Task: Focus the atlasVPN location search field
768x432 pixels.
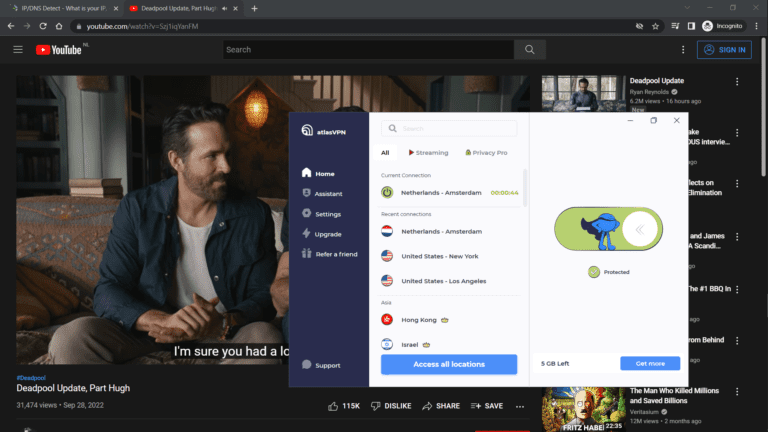Action: (x=449, y=128)
